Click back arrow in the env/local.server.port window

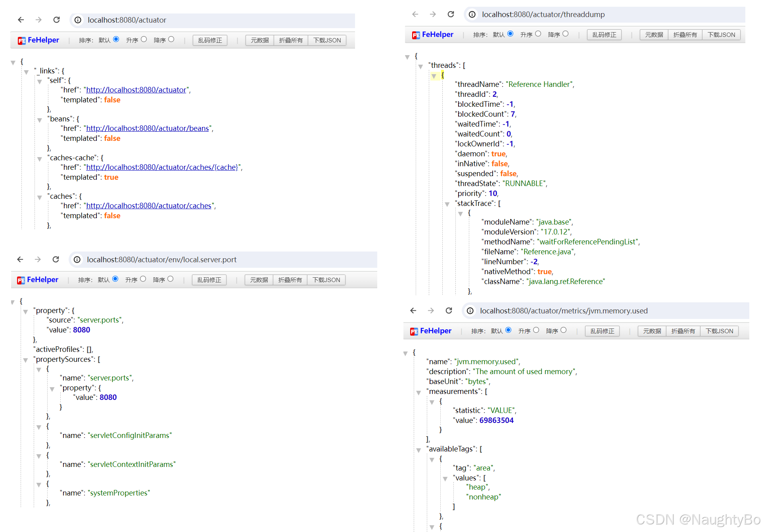20,259
